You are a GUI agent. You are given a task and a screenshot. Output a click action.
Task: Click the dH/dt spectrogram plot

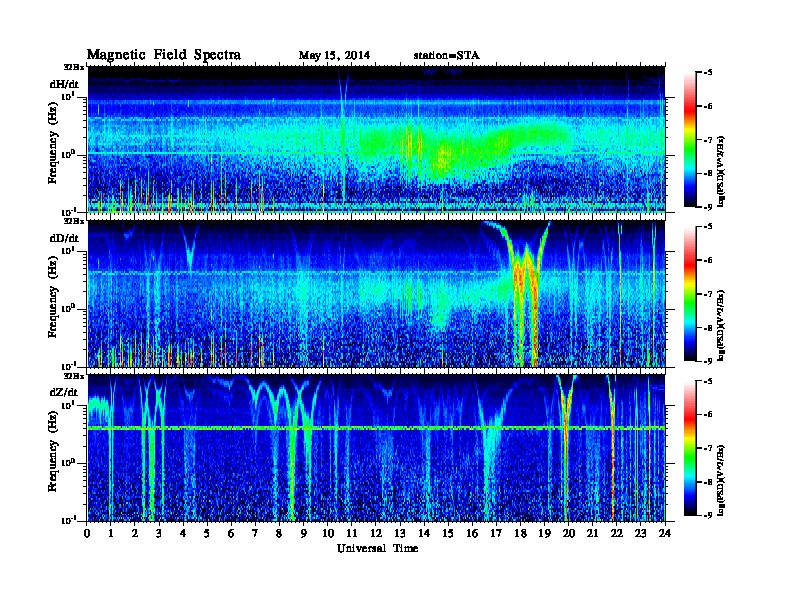point(376,139)
